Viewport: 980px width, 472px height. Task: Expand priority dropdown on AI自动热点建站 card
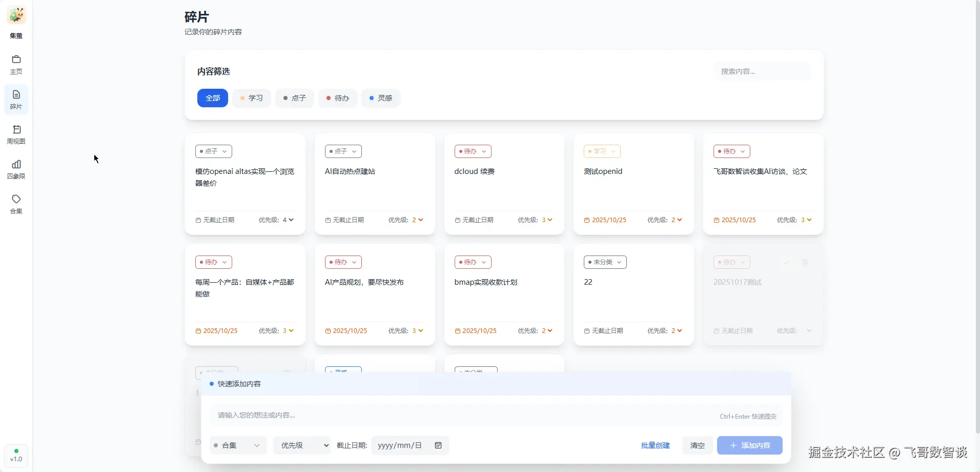(418, 220)
